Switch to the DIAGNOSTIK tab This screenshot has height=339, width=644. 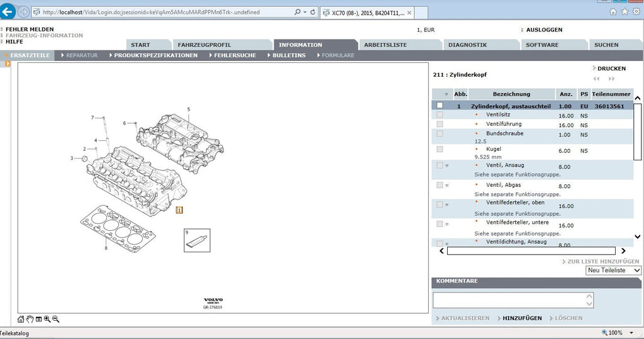pyautogui.click(x=467, y=45)
